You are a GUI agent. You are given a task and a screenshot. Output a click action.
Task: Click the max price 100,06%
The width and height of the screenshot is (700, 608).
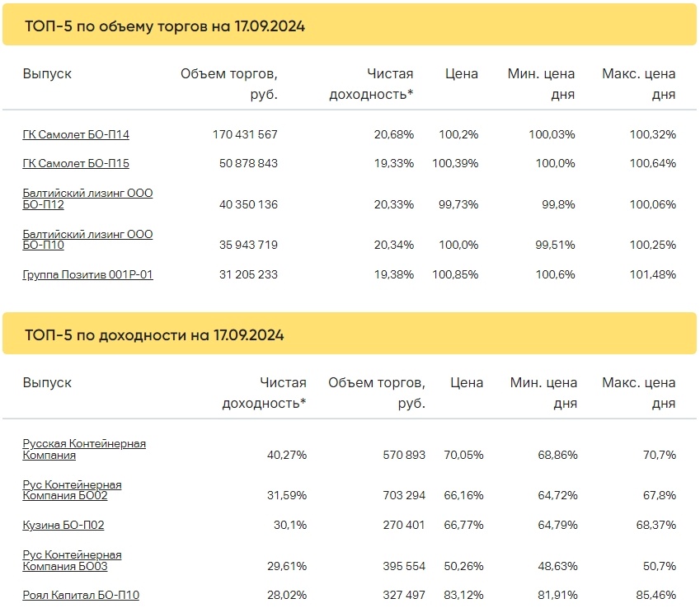tap(653, 204)
